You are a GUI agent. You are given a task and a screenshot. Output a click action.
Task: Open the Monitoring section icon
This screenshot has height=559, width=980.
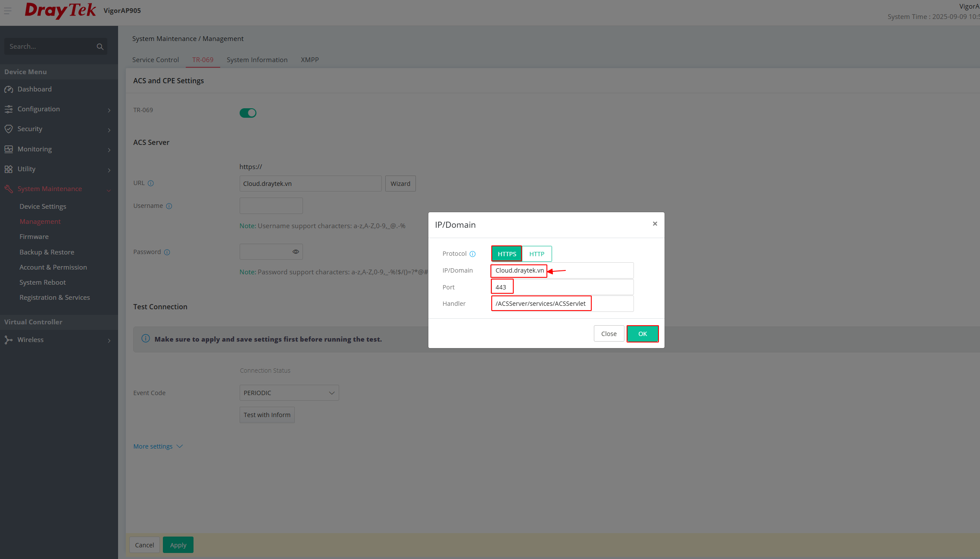tap(9, 149)
